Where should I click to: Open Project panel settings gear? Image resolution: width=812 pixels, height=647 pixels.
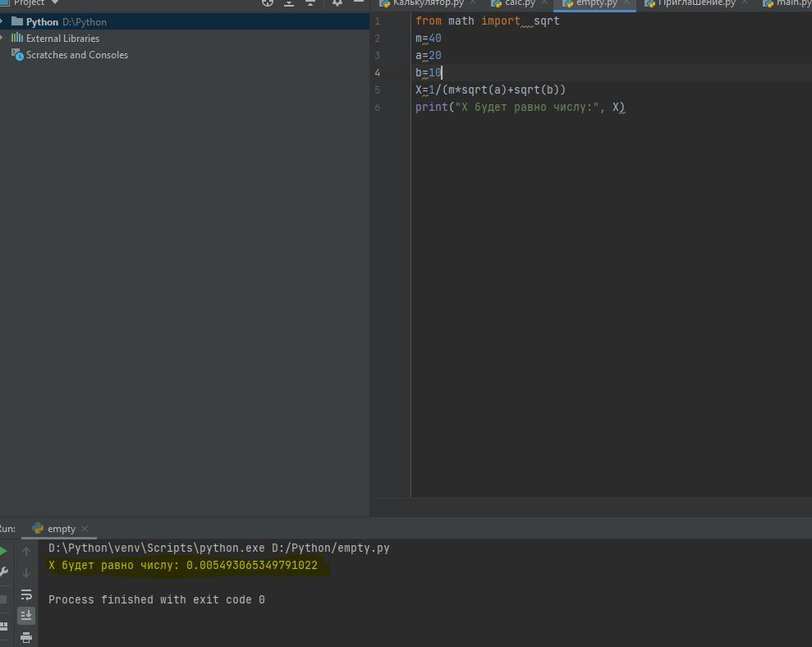(337, 2)
